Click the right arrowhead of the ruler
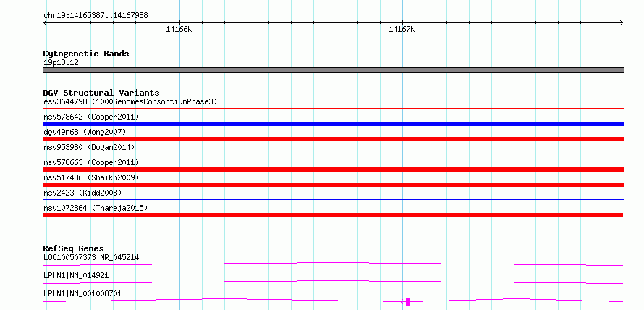The height and width of the screenshot is (310, 644). (x=622, y=22)
